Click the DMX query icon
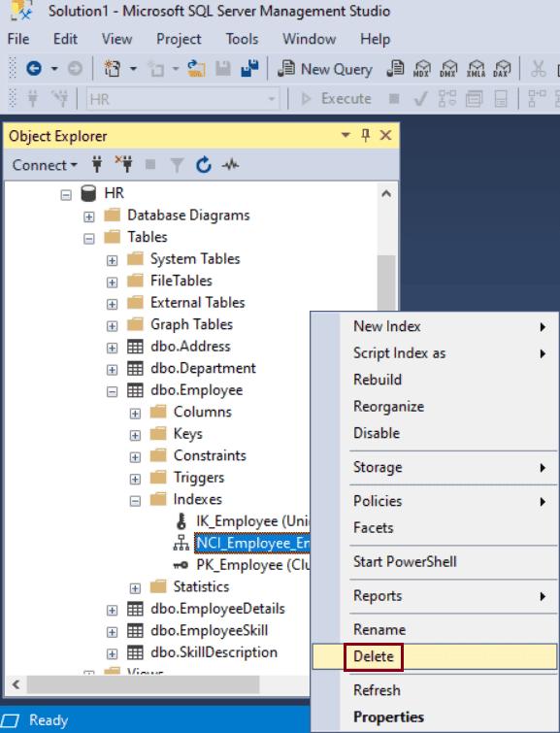This screenshot has height=733, width=560. click(x=448, y=69)
